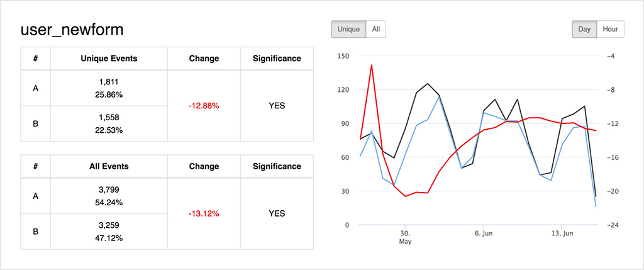Click the red -12.88% change value
Screen dimensions: 644x270
[204, 106]
